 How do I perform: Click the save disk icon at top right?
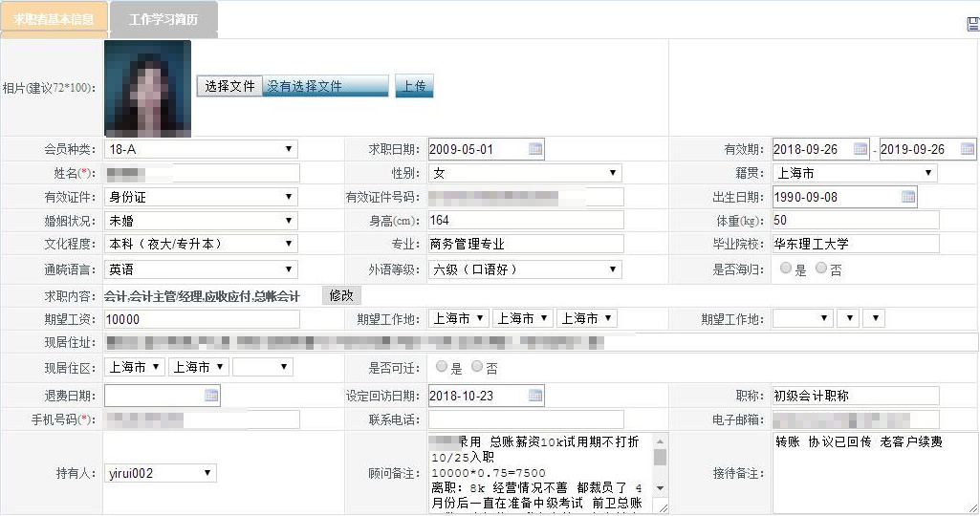(973, 24)
